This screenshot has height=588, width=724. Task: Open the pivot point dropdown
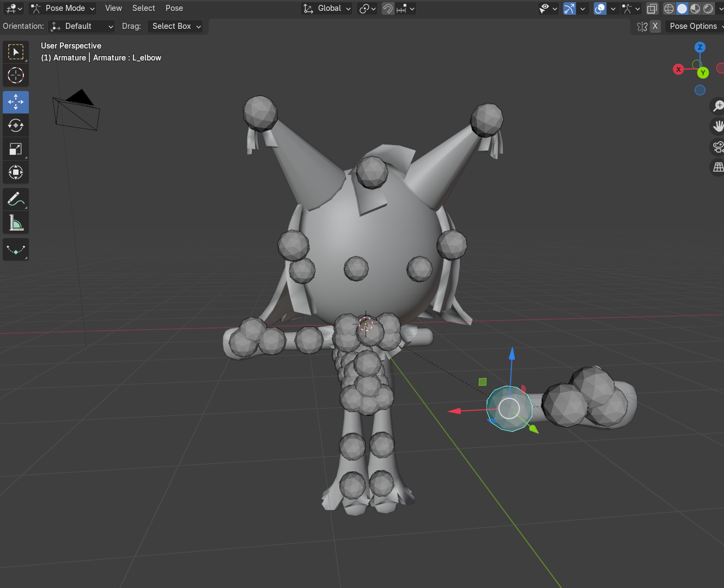[367, 8]
